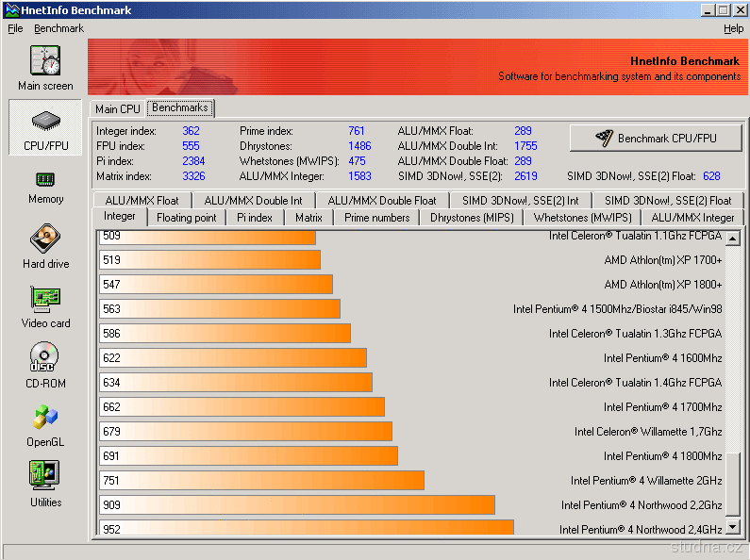This screenshot has height=560, width=750.
Task: Show the Pi index results tab
Action: pyautogui.click(x=255, y=218)
